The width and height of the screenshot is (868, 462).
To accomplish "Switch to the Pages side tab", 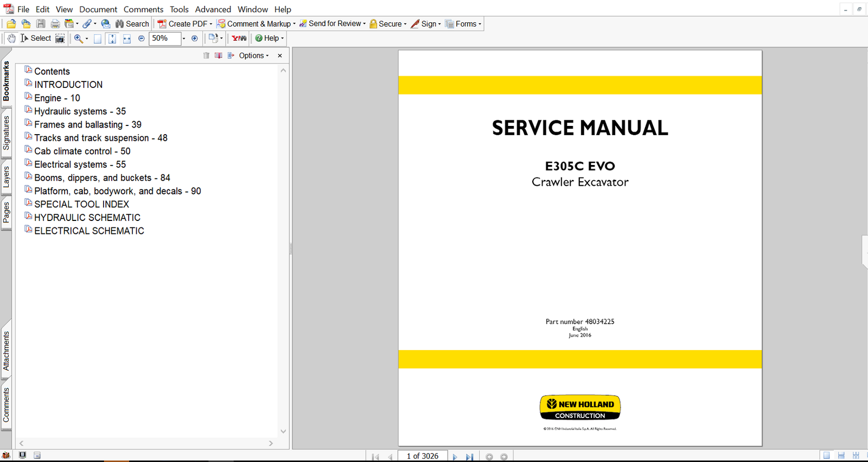I will (6, 213).
